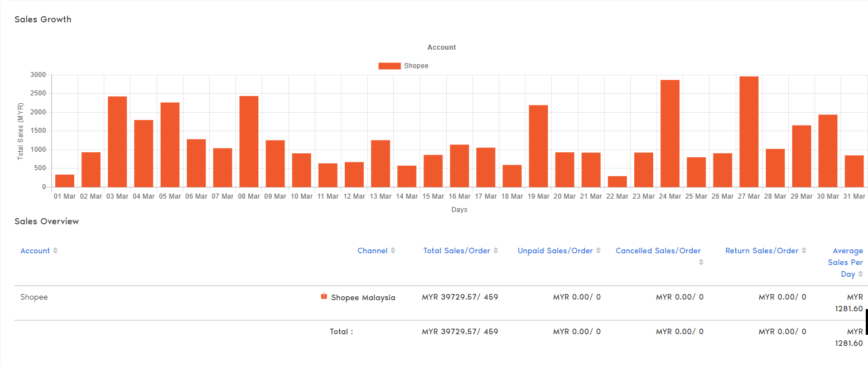Click the 27 Mar sales bar
868x366 pixels.
[749, 132]
